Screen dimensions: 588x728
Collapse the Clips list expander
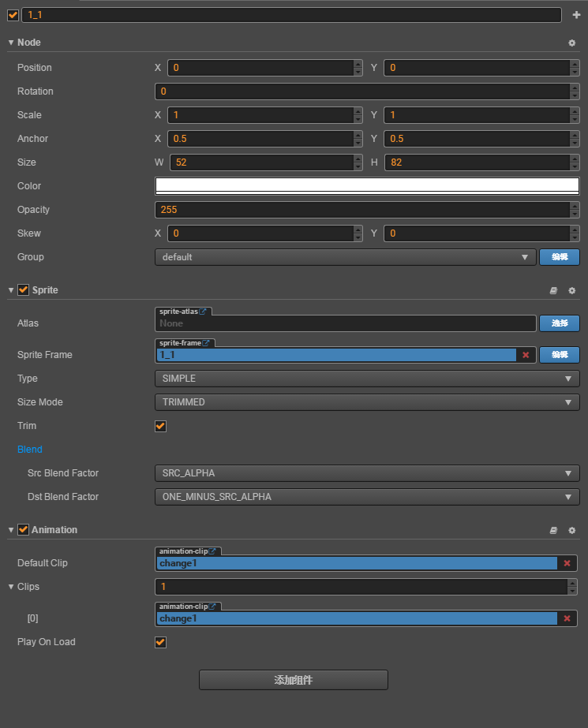(11, 587)
